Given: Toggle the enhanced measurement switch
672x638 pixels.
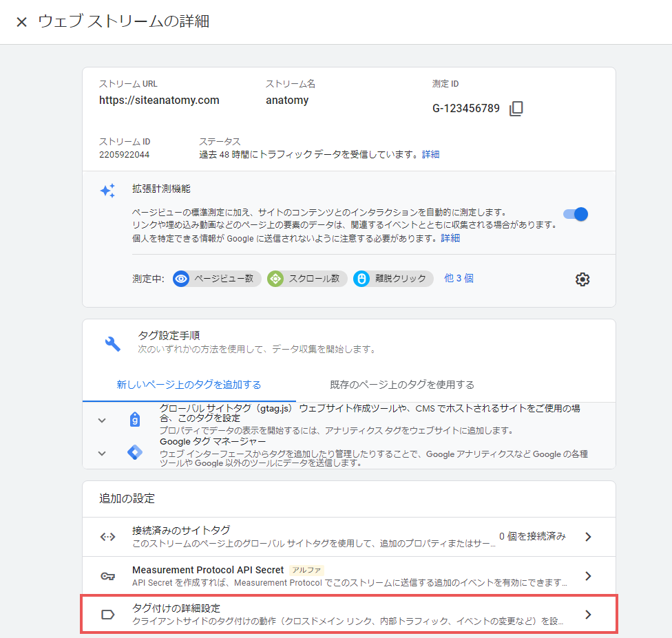Looking at the screenshot, I should (576, 214).
